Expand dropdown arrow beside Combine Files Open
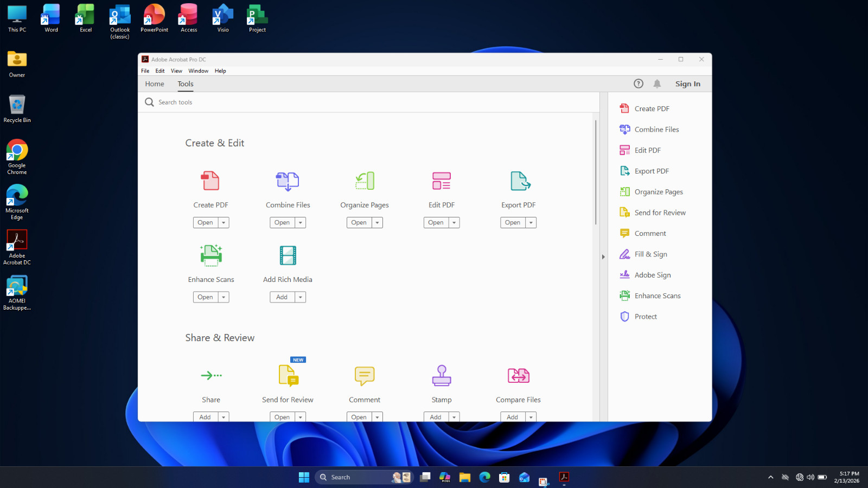868x488 pixels. click(x=301, y=223)
